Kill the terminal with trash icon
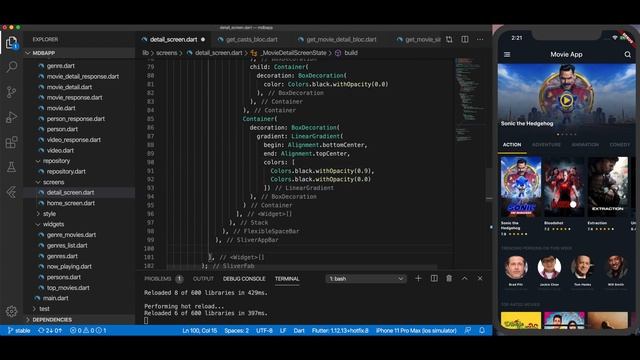Viewport: 640px width, 360px height. click(449, 278)
